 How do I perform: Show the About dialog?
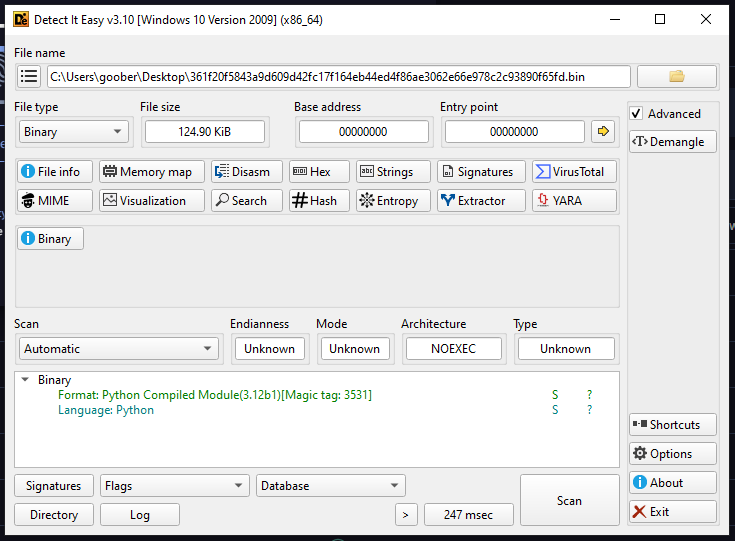[x=673, y=483]
